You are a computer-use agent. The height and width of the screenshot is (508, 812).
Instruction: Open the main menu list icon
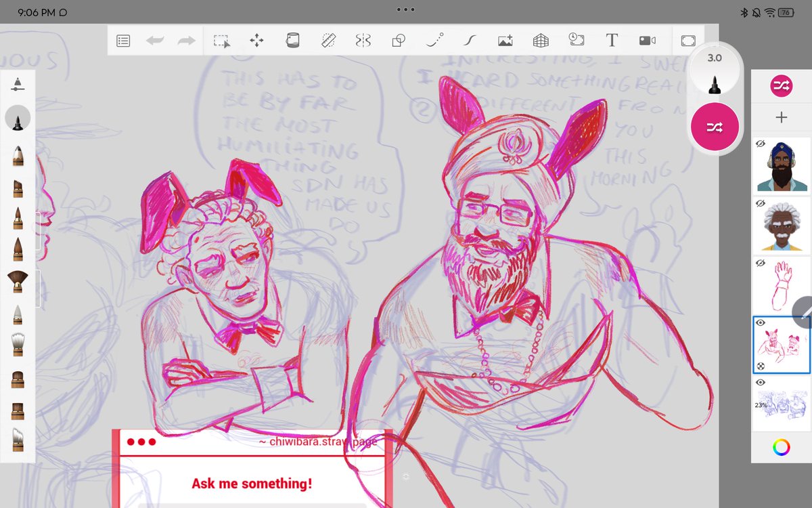(123, 41)
